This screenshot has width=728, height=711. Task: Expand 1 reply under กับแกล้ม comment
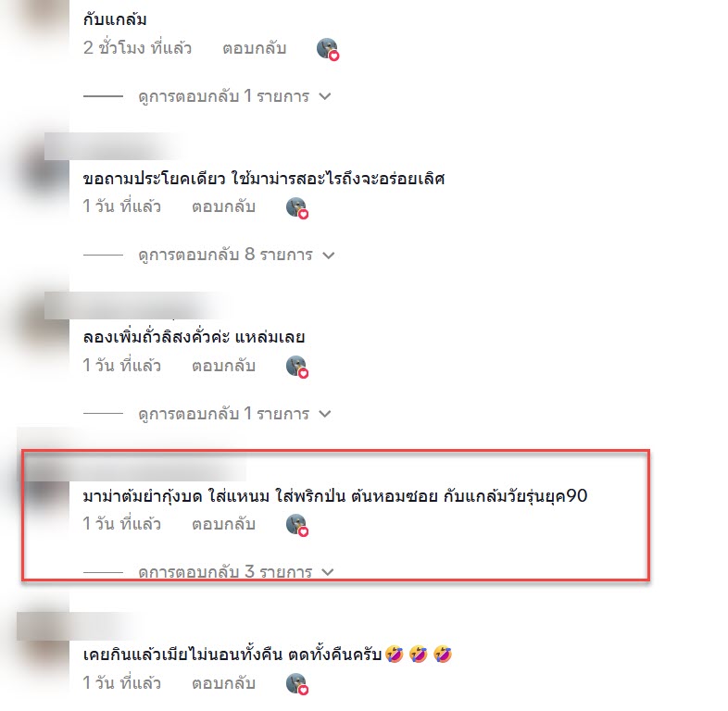coord(234,96)
